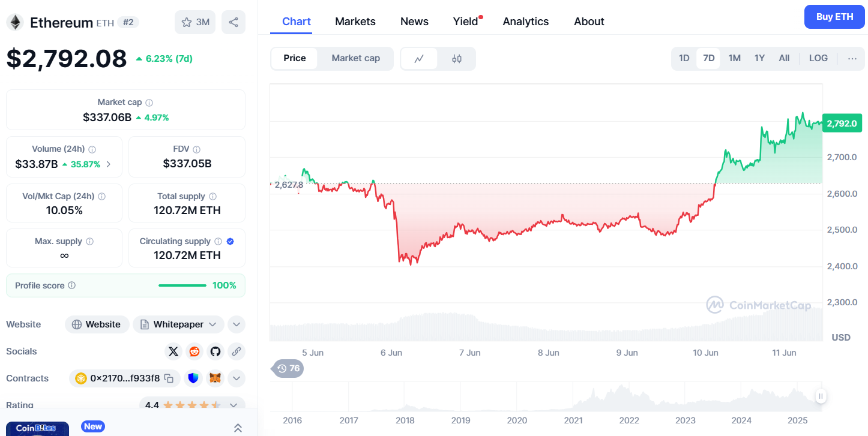Open the Reddit social icon
Screen dimensions: 868x436
pos(194,351)
